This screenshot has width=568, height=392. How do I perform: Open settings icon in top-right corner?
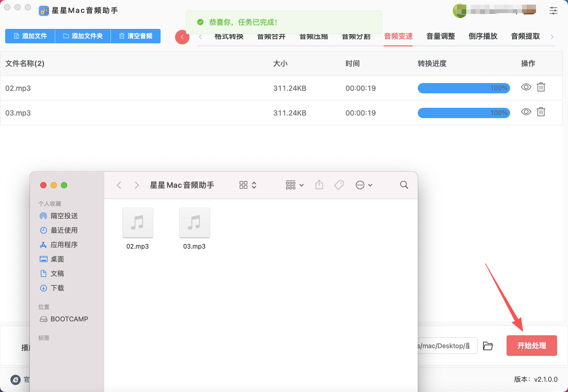pyautogui.click(x=554, y=10)
